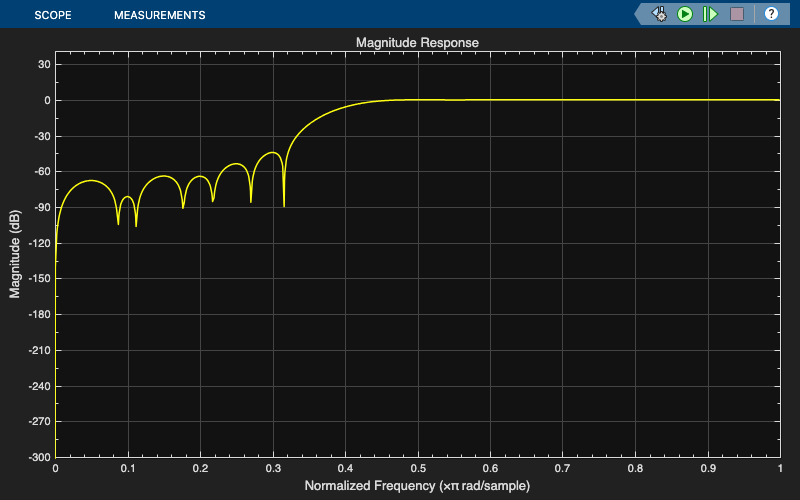Click the 30 tick label on y-axis
The height and width of the screenshot is (500, 800).
pyautogui.click(x=44, y=65)
